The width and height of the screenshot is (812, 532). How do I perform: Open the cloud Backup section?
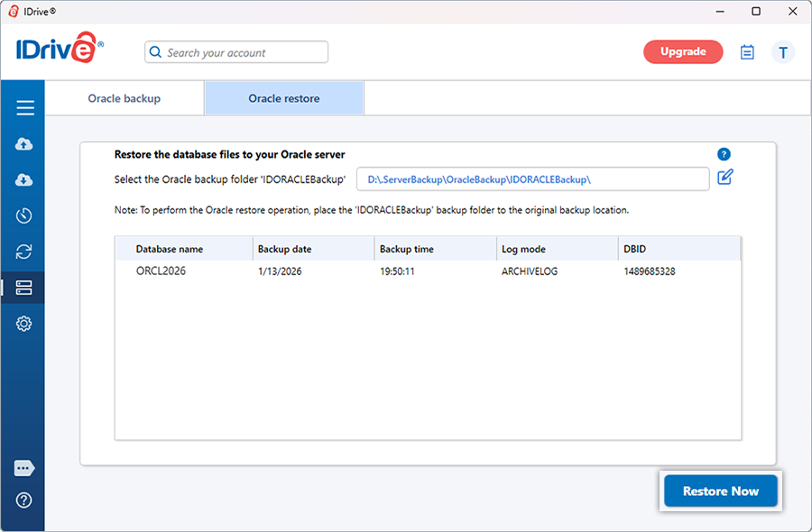tap(24, 144)
